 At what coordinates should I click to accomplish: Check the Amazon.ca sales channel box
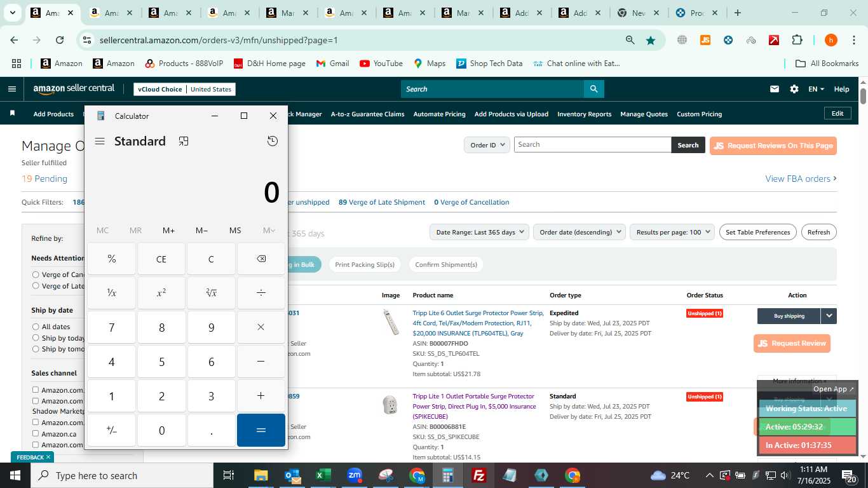[36, 433]
